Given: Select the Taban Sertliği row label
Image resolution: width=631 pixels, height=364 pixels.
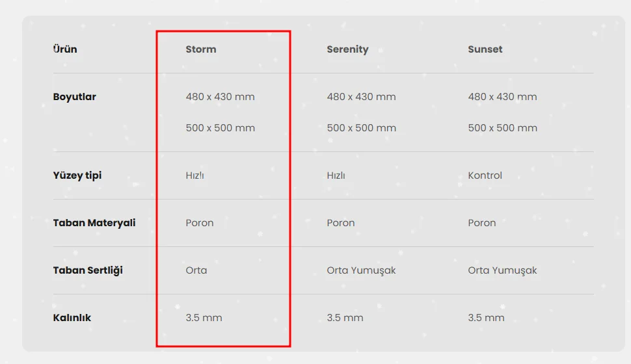Looking at the screenshot, I should pos(88,270).
